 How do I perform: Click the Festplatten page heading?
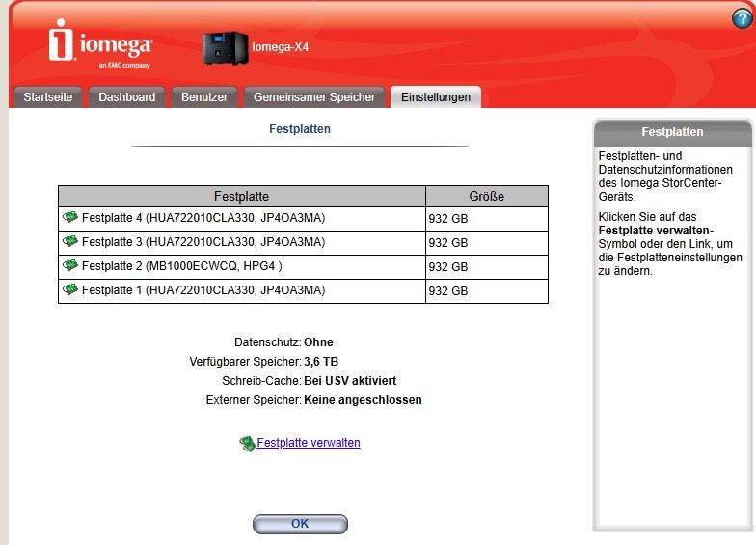pyautogui.click(x=300, y=129)
